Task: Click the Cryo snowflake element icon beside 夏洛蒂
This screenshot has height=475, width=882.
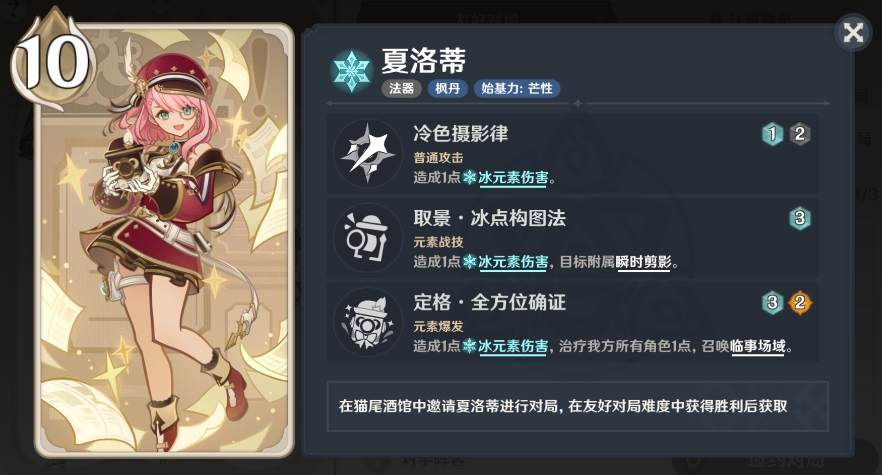Action: coord(352,71)
